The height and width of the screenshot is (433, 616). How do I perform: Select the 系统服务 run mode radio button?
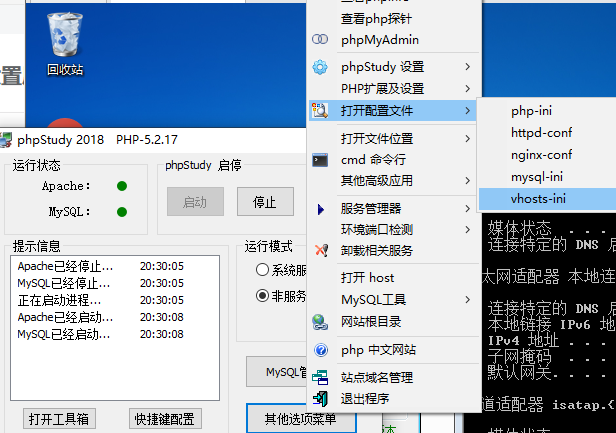click(262, 270)
